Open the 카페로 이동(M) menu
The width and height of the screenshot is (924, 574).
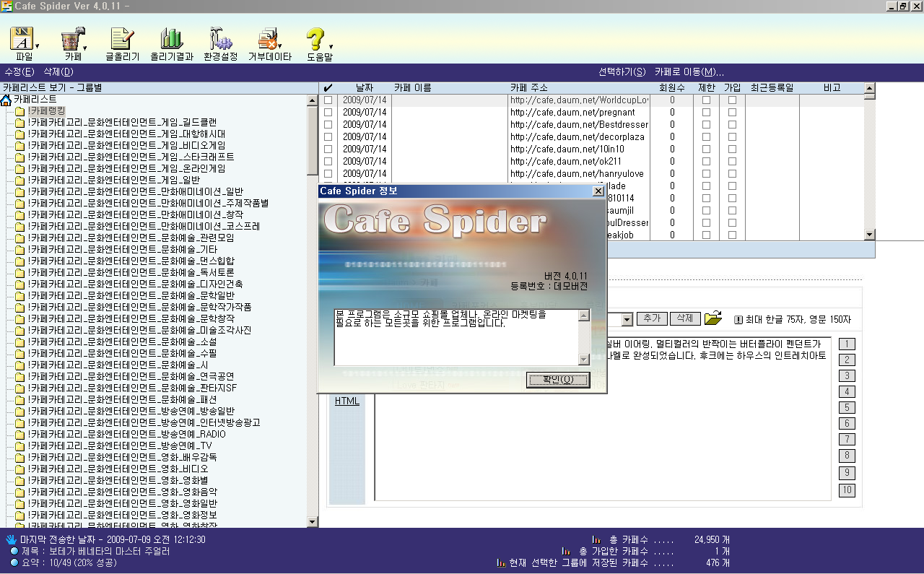coord(689,72)
